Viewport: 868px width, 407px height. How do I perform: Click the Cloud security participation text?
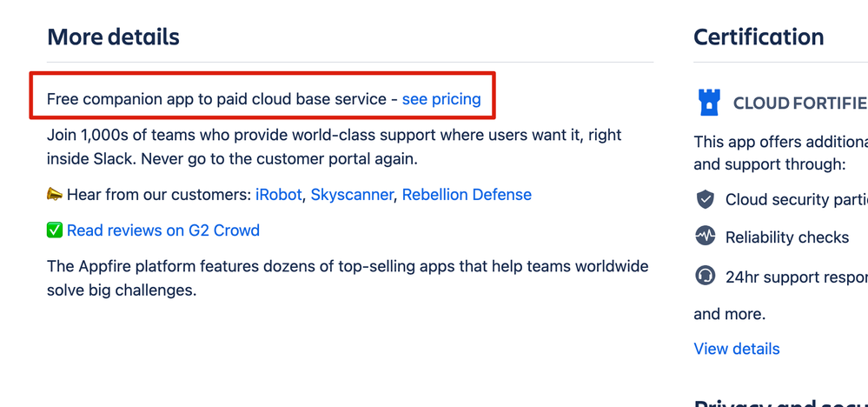click(x=797, y=200)
